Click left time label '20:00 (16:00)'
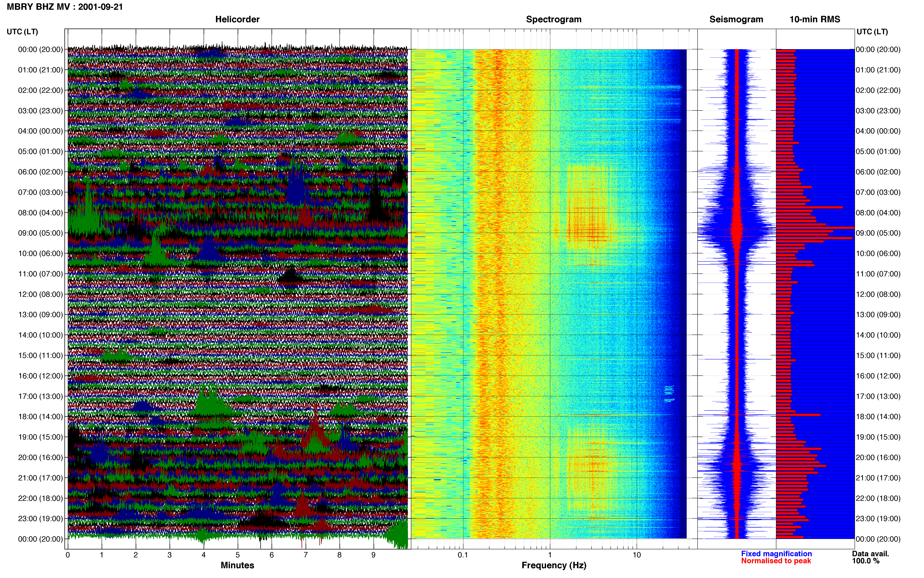 41,458
